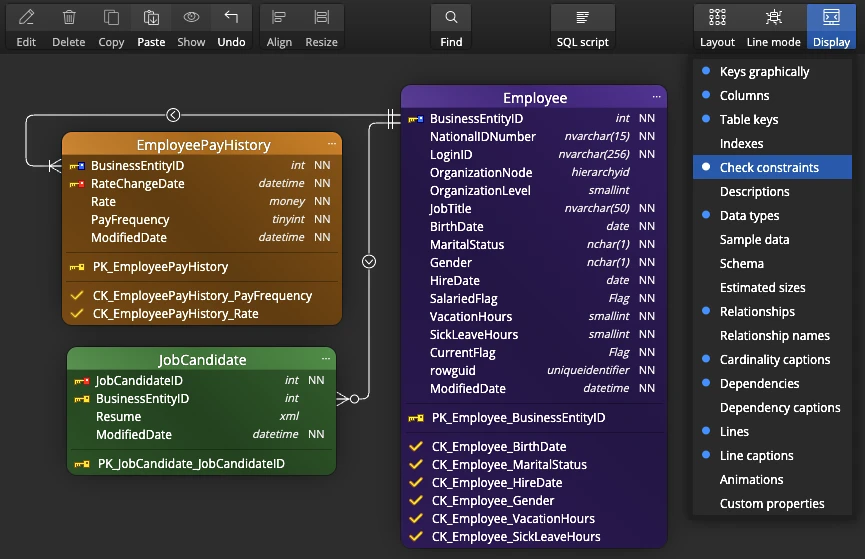This screenshot has height=559, width=865.
Task: Open the Layout options
Action: click(x=717, y=26)
